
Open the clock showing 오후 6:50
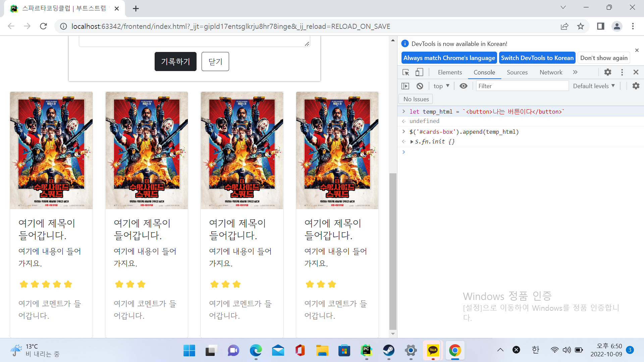pos(606,350)
